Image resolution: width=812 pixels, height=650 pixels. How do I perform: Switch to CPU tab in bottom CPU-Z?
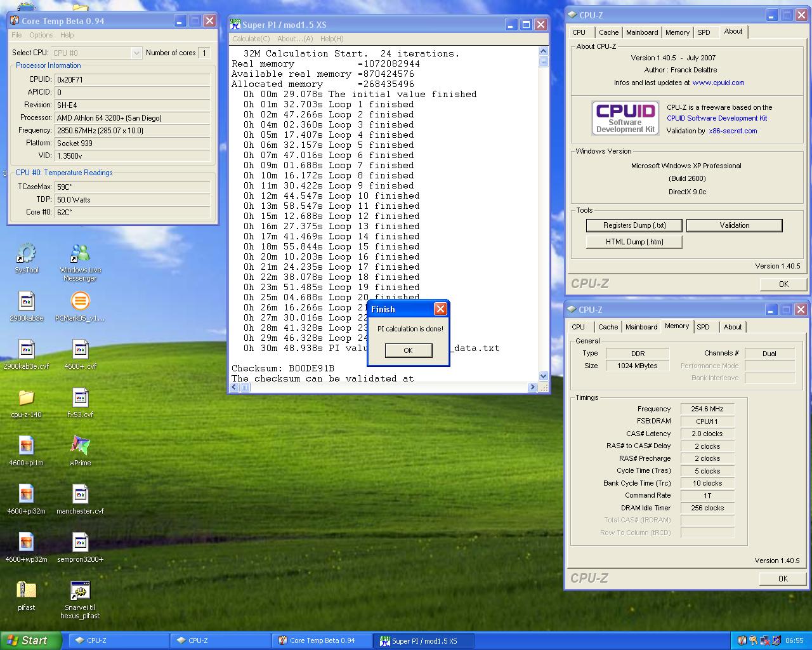tap(579, 327)
